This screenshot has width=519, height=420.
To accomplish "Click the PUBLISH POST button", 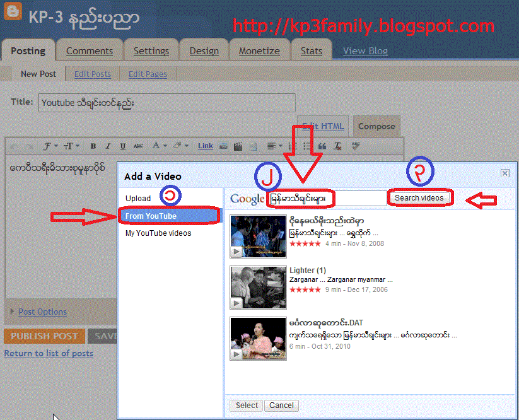I will (44, 336).
